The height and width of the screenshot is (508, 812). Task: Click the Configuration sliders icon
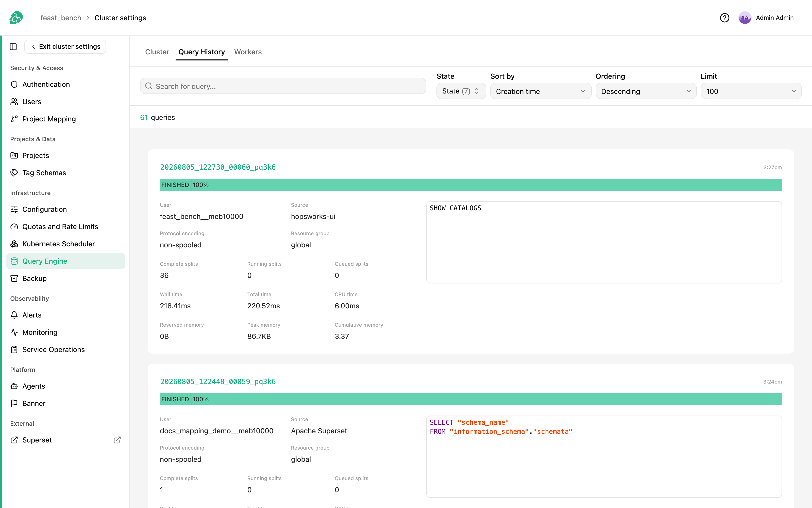14,209
